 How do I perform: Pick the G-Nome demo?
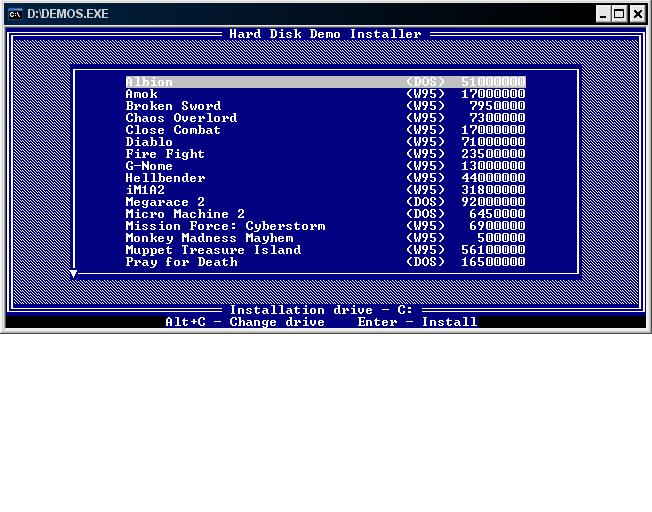click(326, 166)
